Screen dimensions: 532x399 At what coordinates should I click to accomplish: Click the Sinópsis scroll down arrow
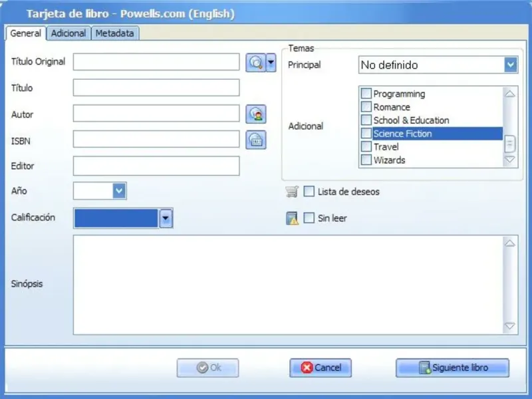pos(509,326)
